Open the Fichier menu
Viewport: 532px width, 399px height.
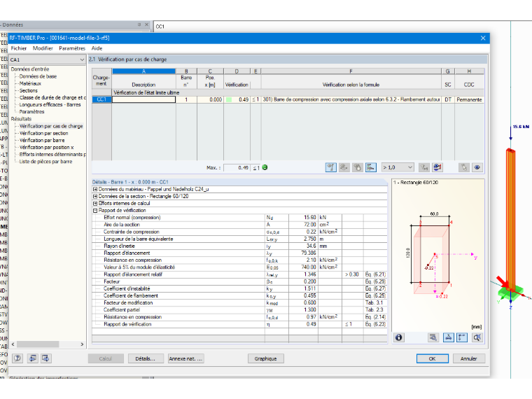click(19, 48)
